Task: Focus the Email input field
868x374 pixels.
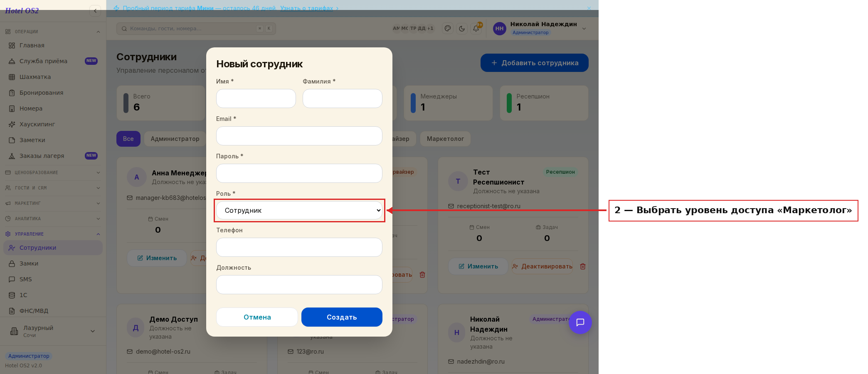Action: coord(299,136)
